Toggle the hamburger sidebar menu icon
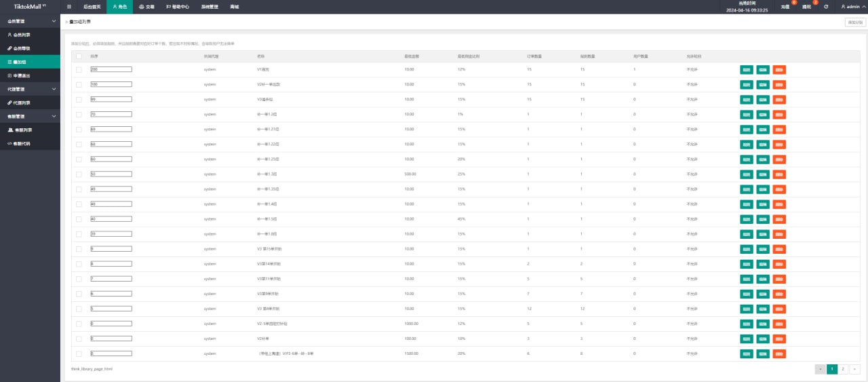The width and height of the screenshot is (868, 382). coord(69,6)
